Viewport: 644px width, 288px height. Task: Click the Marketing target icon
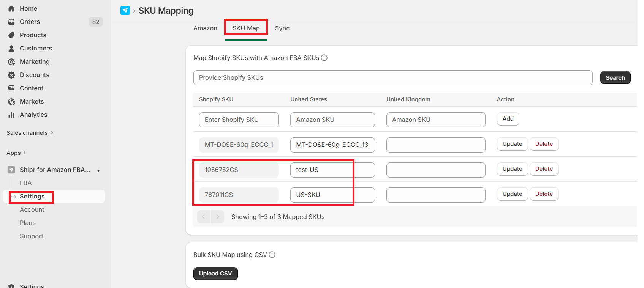(11, 62)
